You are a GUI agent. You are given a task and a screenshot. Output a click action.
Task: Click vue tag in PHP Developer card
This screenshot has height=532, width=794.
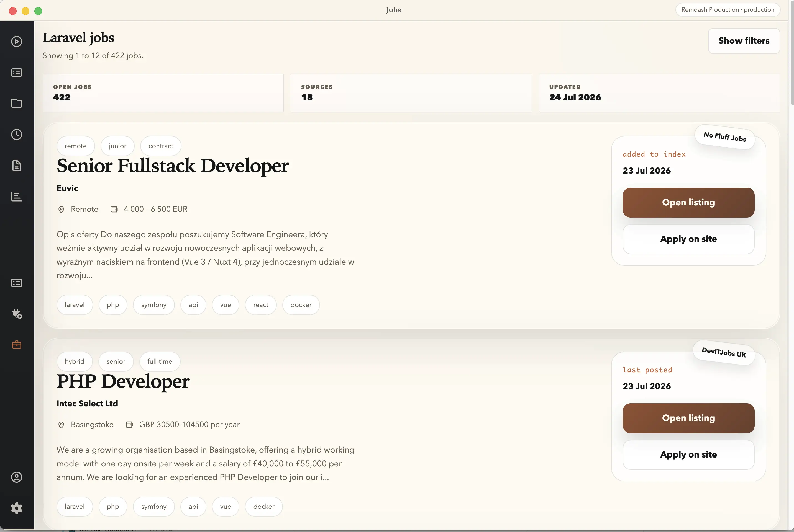tap(226, 507)
